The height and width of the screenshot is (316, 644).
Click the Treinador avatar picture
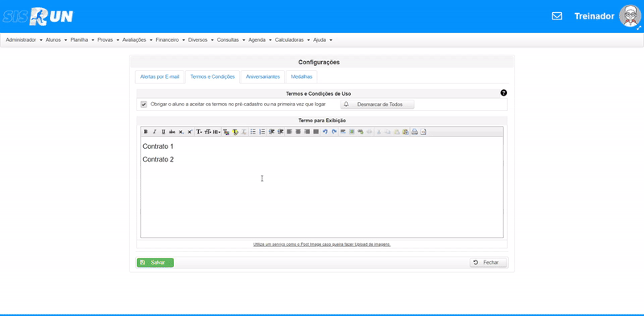(x=630, y=16)
